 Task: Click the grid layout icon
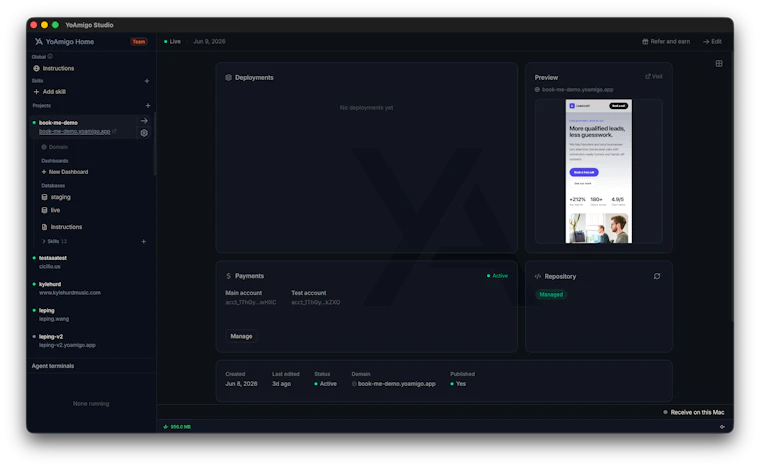pyautogui.click(x=719, y=63)
